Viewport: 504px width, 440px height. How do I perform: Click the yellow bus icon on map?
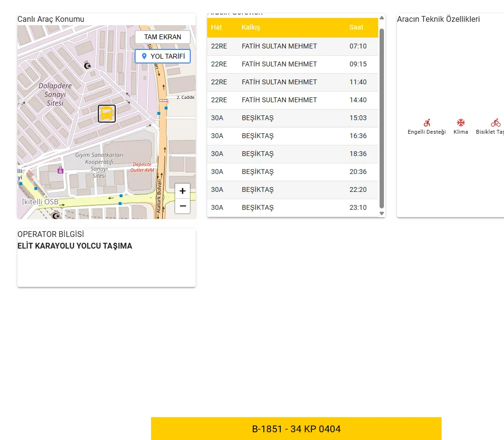[107, 113]
